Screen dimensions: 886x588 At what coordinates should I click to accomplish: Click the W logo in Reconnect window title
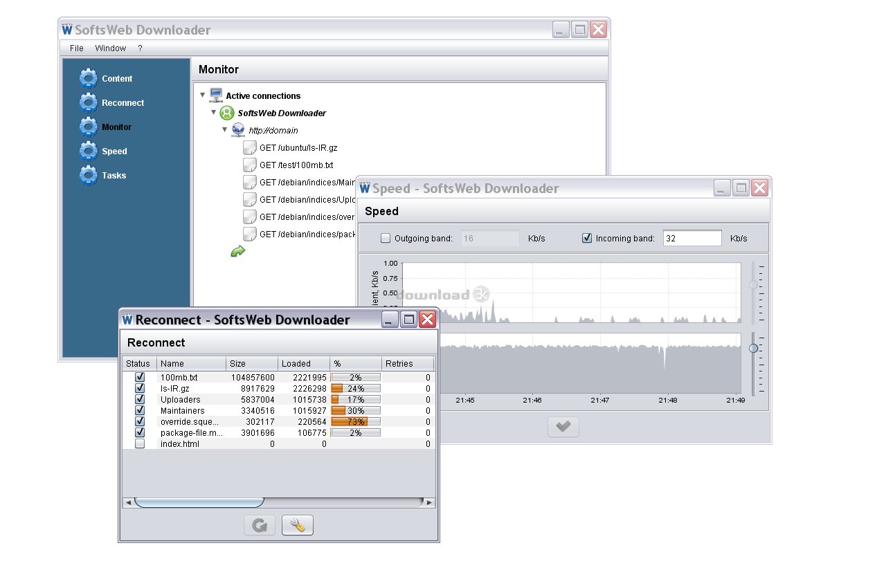[x=127, y=319]
